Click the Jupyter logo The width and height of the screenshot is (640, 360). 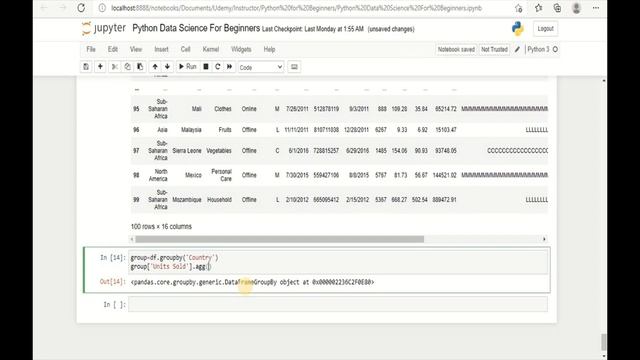[104, 29]
